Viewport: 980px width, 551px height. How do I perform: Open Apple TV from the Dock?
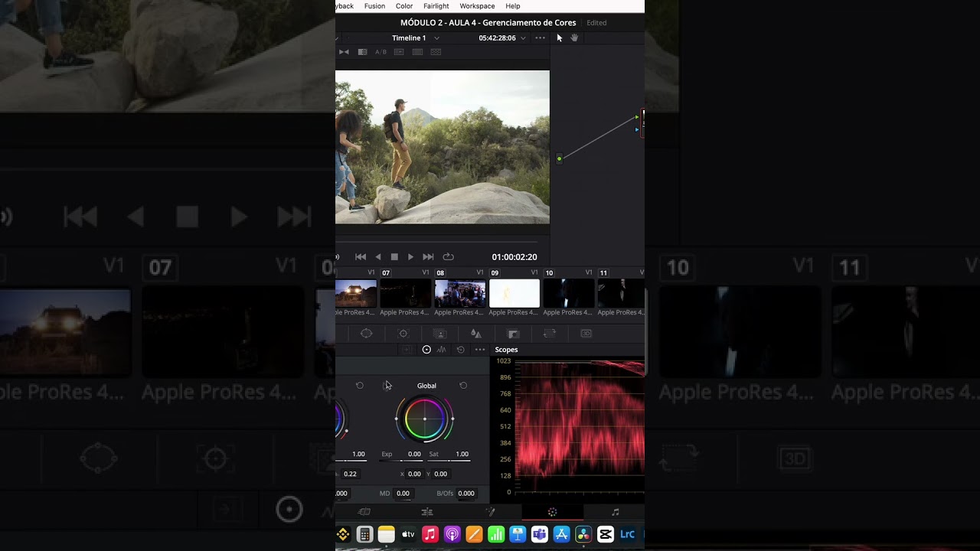[408, 534]
